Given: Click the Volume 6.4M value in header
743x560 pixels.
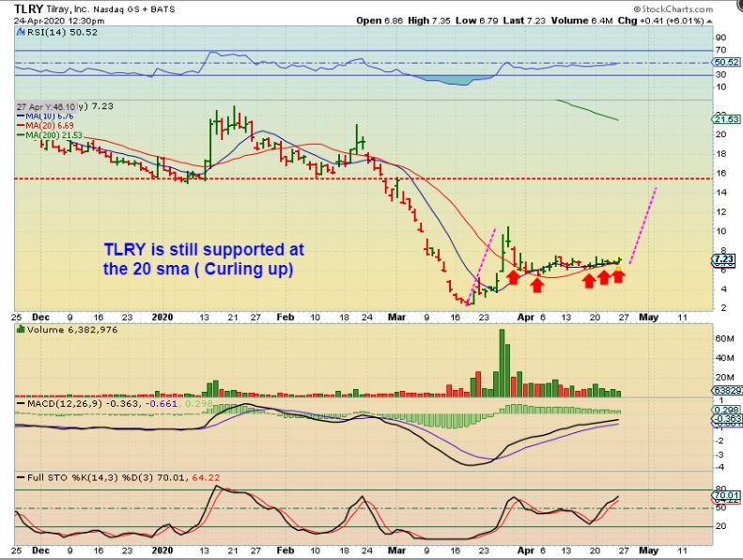Looking at the screenshot, I should tap(581, 21).
